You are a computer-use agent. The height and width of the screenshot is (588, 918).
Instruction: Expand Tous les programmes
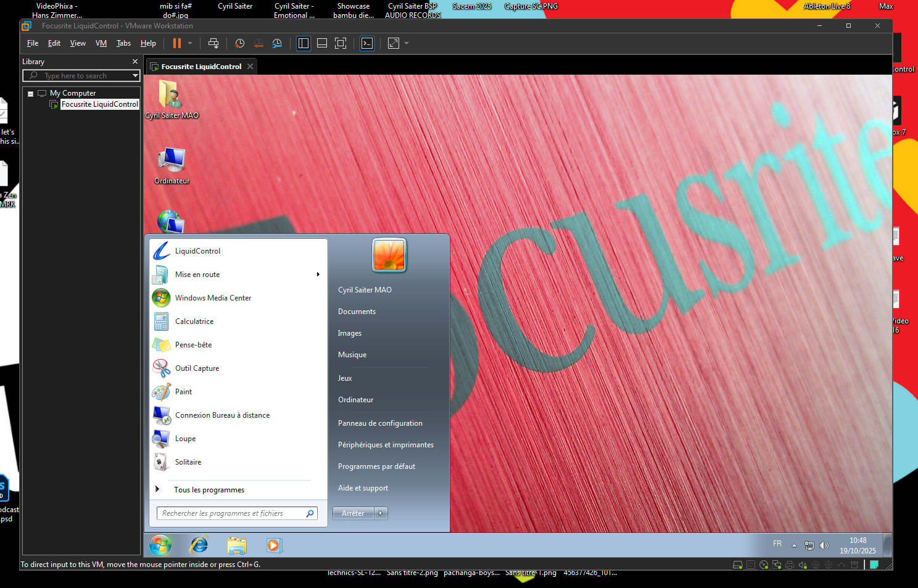click(x=238, y=490)
